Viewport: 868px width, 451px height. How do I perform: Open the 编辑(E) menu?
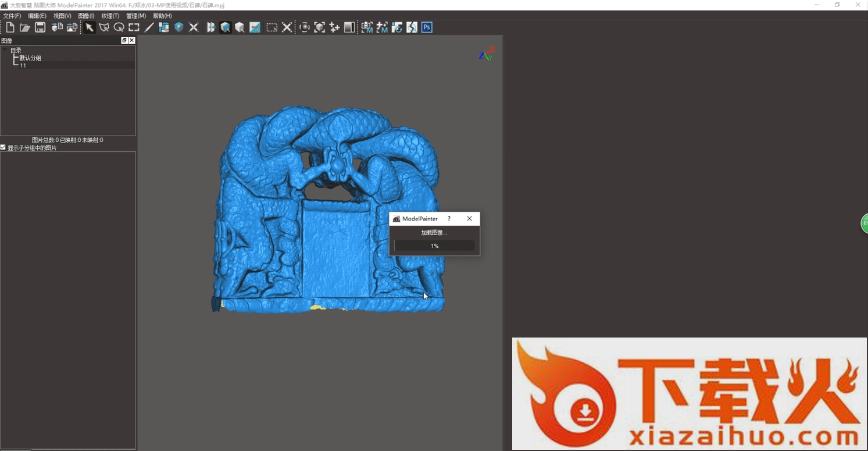37,16
